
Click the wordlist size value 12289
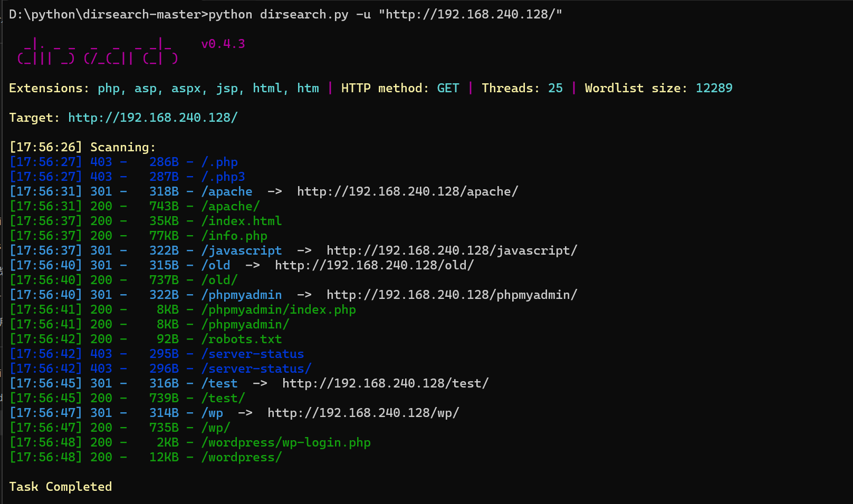point(714,88)
